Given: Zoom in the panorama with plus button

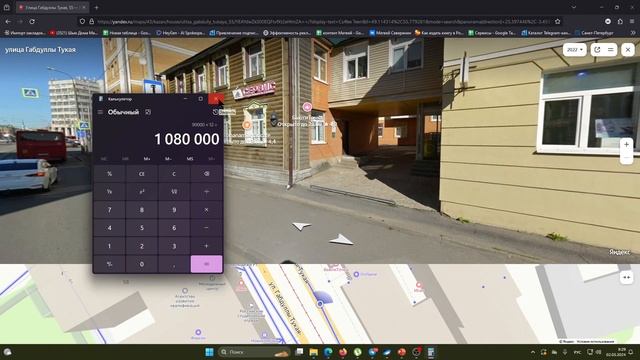Looking at the screenshot, I should point(627,144).
